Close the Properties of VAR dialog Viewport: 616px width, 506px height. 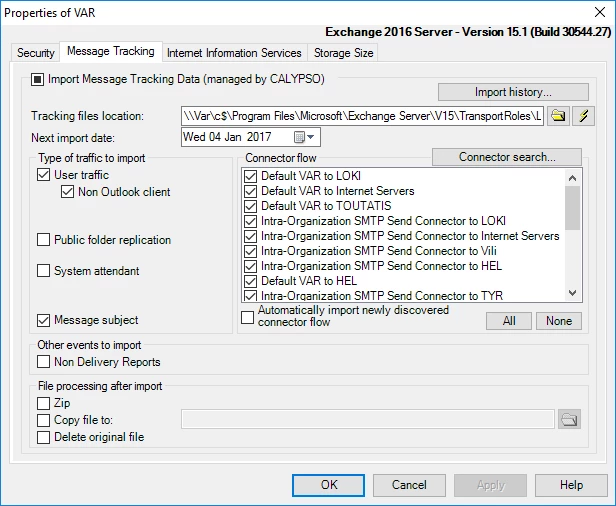pos(600,12)
